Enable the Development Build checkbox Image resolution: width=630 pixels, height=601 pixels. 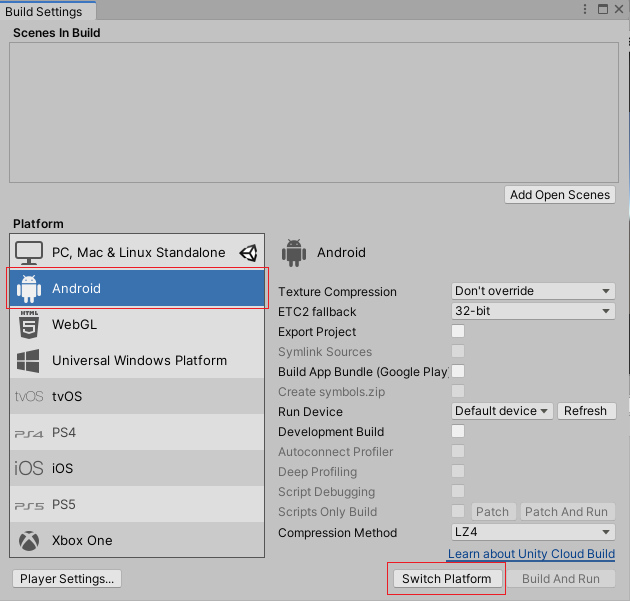[458, 431]
